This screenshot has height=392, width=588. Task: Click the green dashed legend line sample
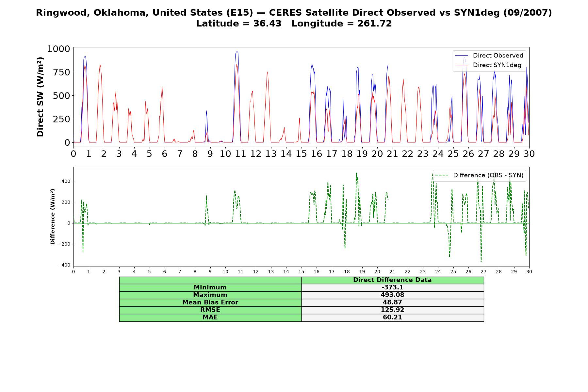point(442,175)
